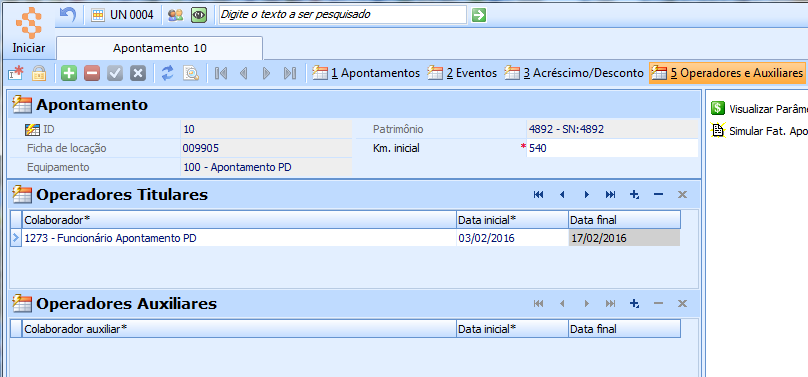808x377 pixels.
Task: Add a row to Operadores Titulares
Action: pos(634,194)
